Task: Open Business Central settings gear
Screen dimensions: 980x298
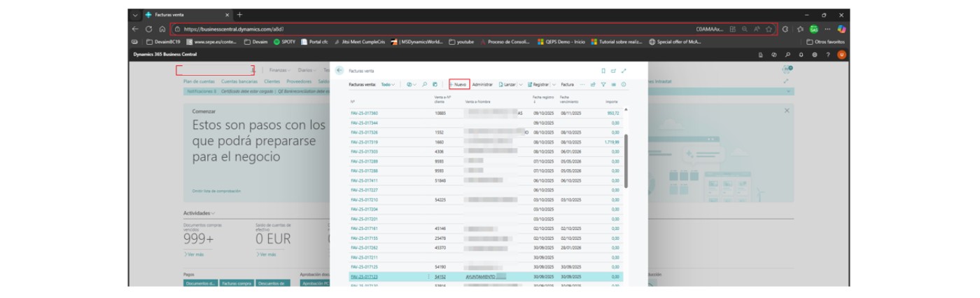Action: tap(814, 55)
